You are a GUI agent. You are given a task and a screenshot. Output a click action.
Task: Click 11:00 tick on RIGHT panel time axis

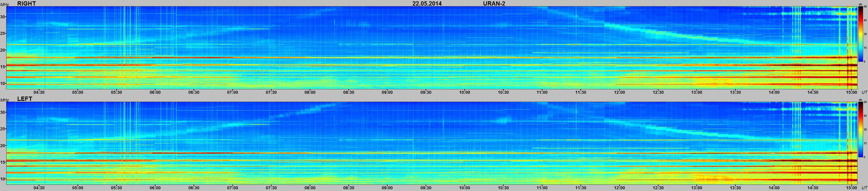click(x=542, y=92)
